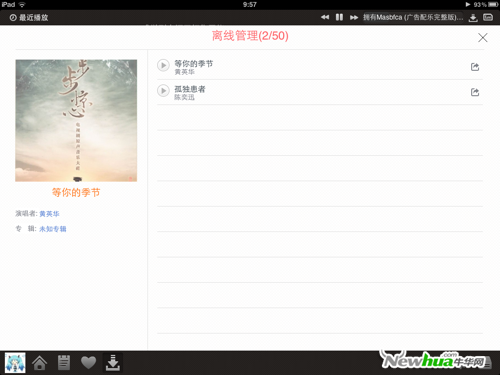Tap the battery indicator in status bar
500x375 pixels.
493,4
